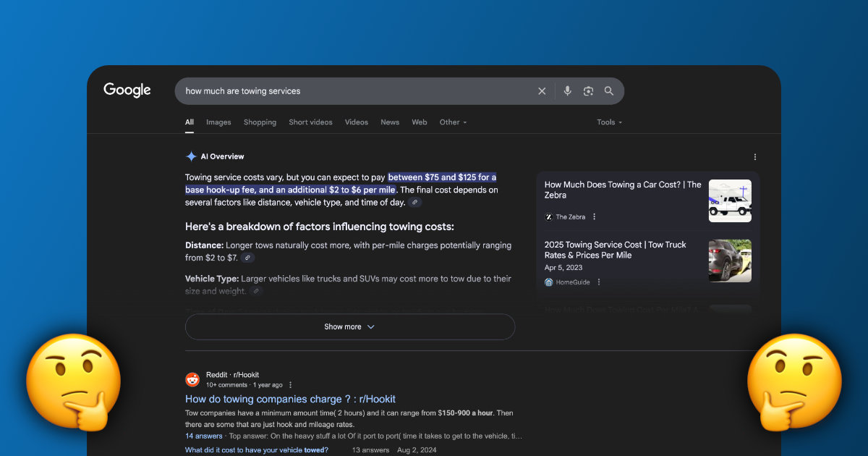Click 'Here's a breakdown of factors' heading
This screenshot has width=868, height=456.
tap(320, 227)
